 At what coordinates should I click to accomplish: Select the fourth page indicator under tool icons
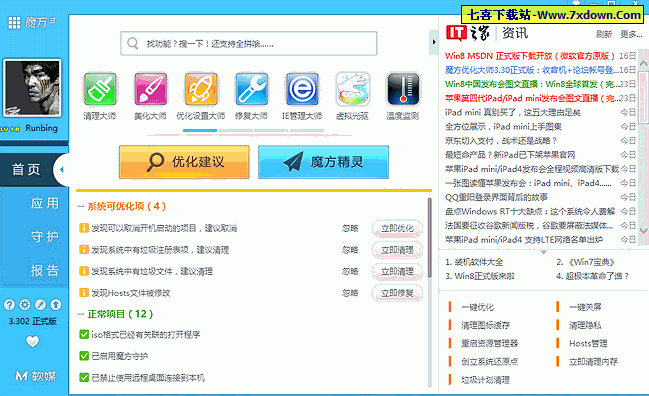(x=307, y=130)
